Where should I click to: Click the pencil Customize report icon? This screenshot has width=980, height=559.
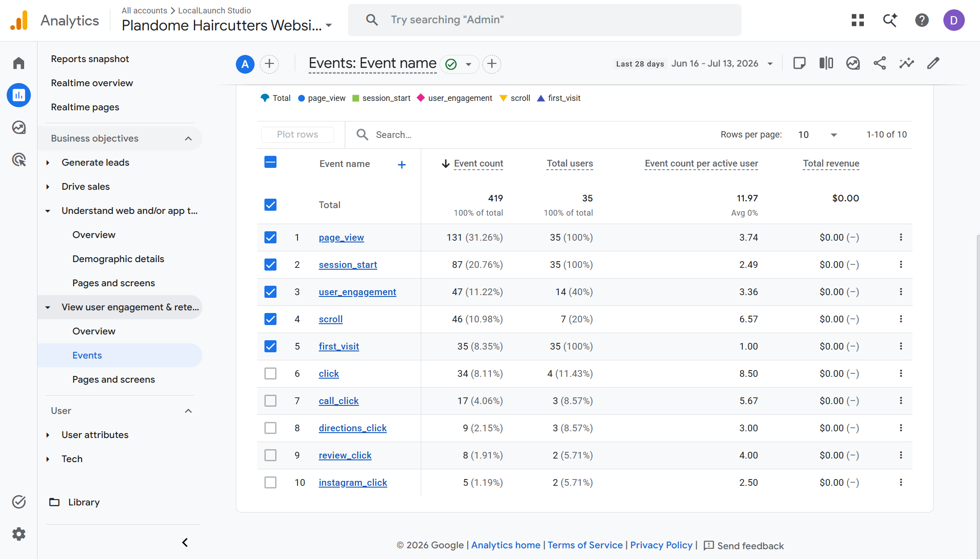(933, 63)
